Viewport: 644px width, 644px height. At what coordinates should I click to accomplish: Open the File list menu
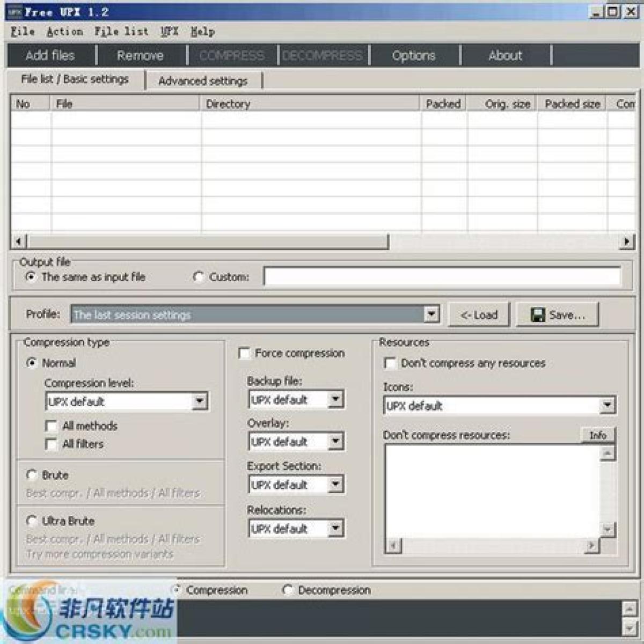tap(121, 32)
